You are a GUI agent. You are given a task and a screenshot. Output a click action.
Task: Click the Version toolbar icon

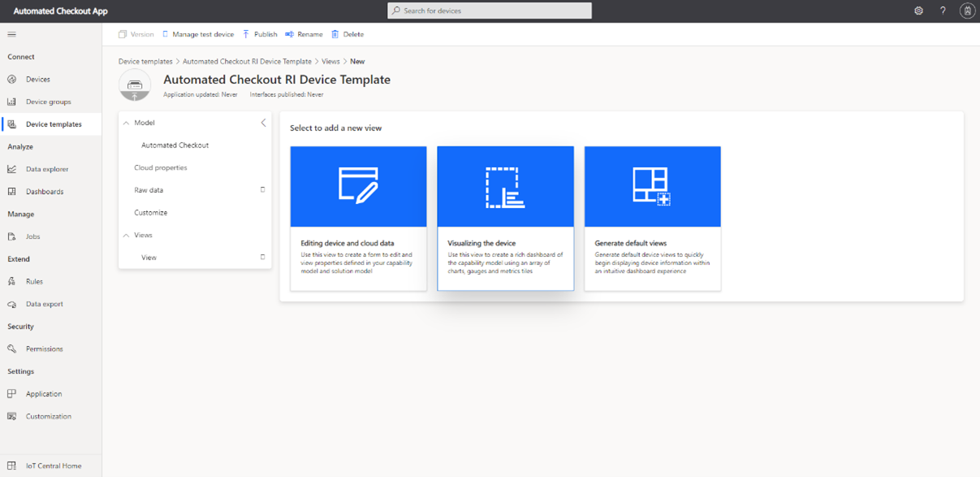click(123, 34)
